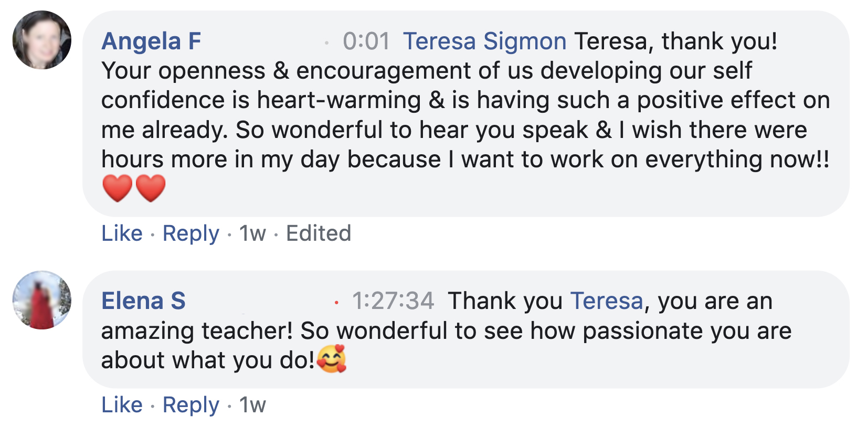Open Angela F's profile picture
The image size is (868, 427).
[x=42, y=40]
